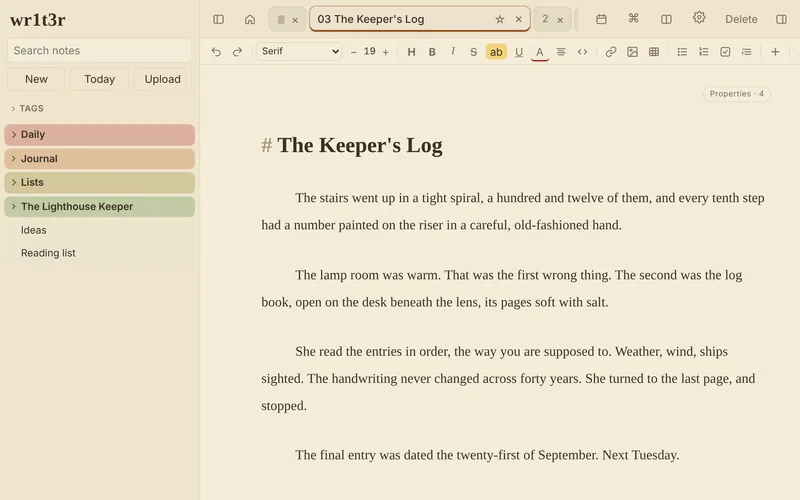800x500 pixels.
Task: Decrease font size with minus button
Action: coord(354,52)
